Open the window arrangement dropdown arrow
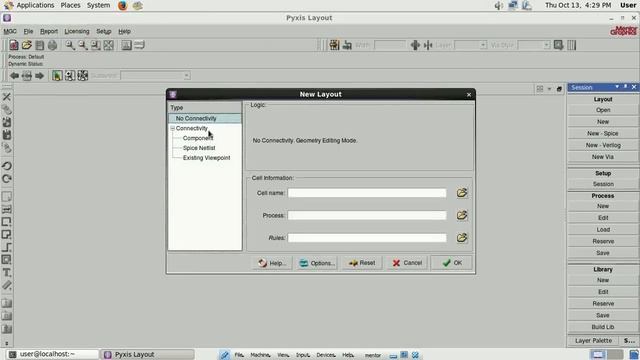The height and width of the screenshot is (360, 640). tap(549, 89)
